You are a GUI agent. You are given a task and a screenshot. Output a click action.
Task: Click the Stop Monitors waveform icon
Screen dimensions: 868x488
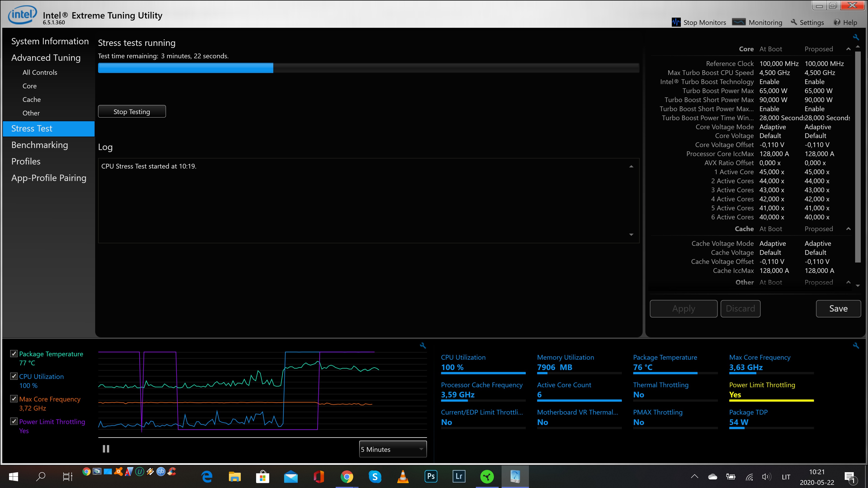pyautogui.click(x=676, y=22)
